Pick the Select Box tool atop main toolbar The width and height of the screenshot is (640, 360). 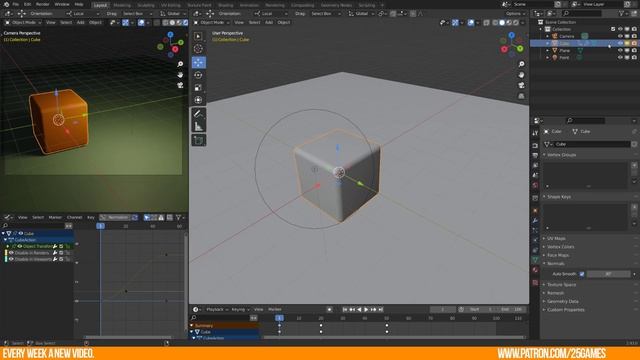[x=198, y=36]
